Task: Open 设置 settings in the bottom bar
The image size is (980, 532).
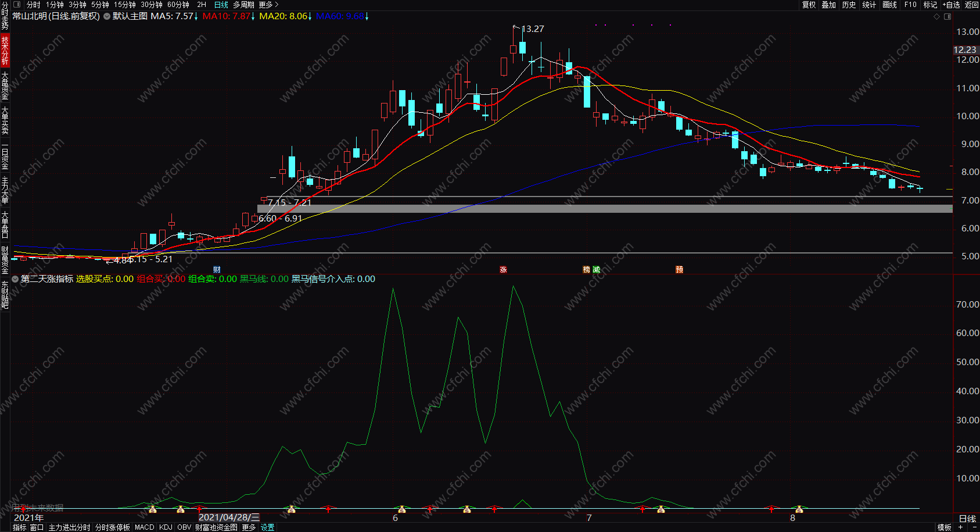Action: point(267,527)
